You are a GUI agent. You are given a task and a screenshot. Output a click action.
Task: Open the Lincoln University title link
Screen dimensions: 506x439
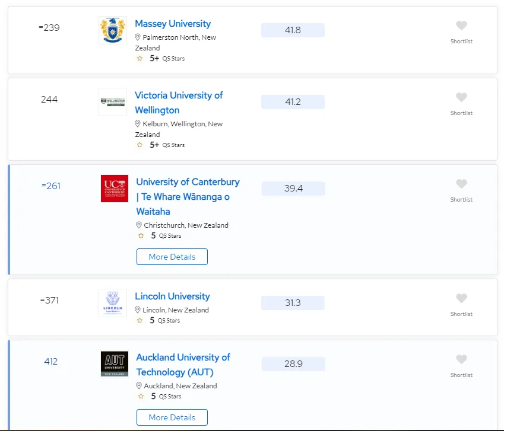[172, 296]
